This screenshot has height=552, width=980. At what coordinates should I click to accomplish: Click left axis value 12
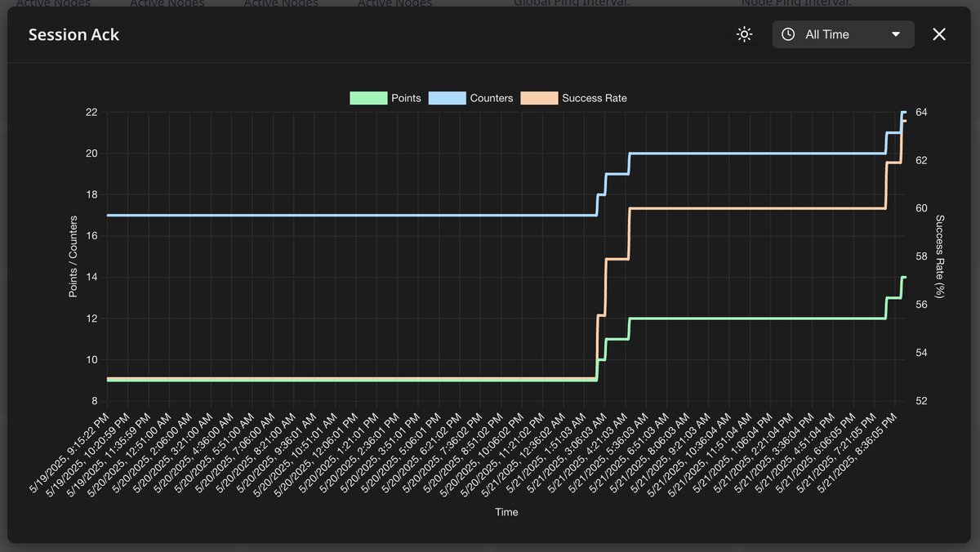coord(92,318)
